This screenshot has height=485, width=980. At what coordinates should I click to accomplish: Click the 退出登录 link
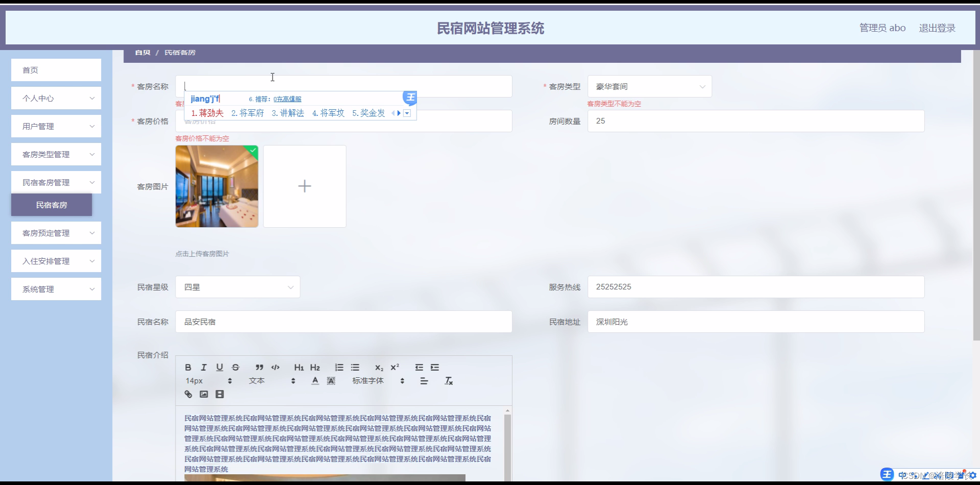coord(937,28)
